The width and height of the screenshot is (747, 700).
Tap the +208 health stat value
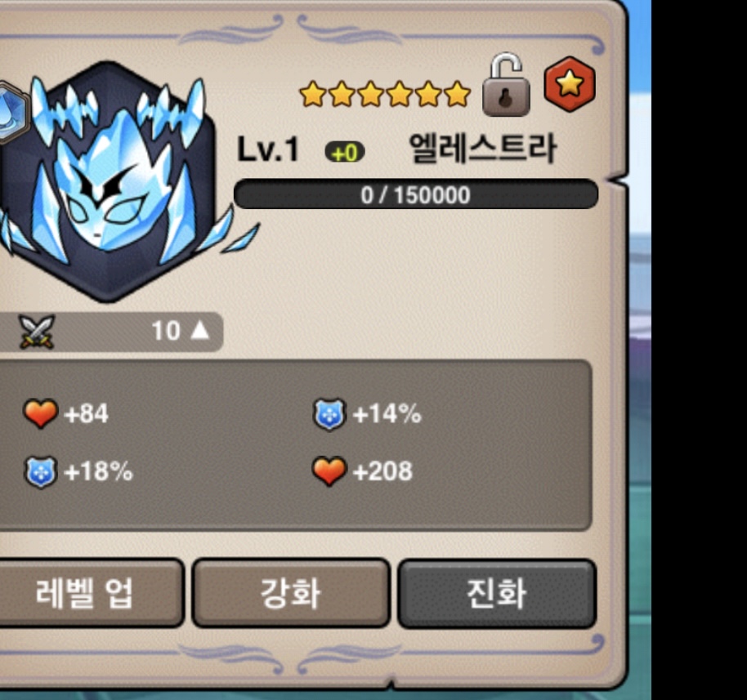pos(382,471)
